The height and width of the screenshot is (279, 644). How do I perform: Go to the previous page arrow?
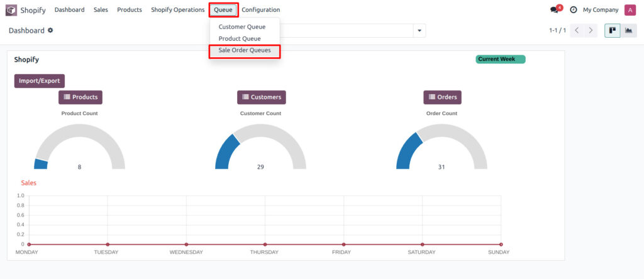coord(576,30)
